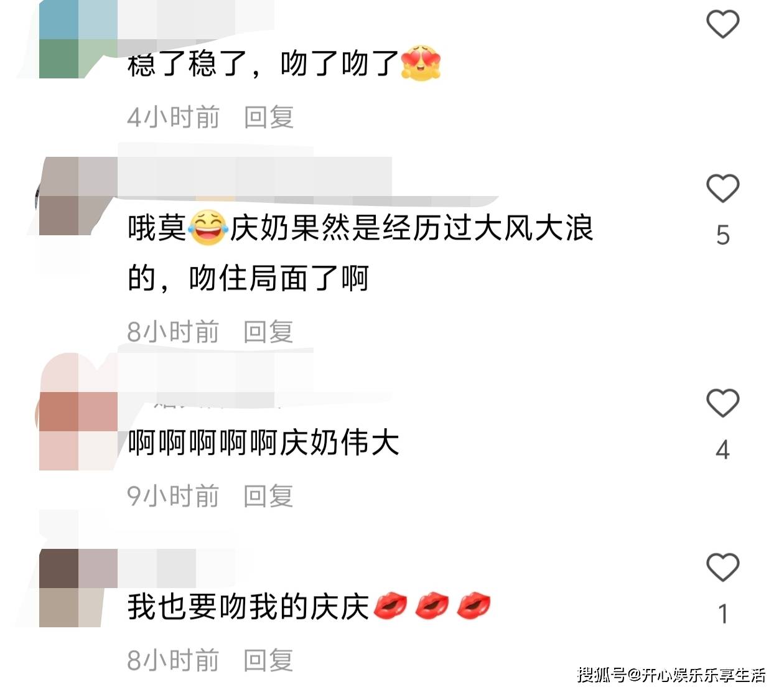Like the comment with 5 likes

click(x=722, y=188)
